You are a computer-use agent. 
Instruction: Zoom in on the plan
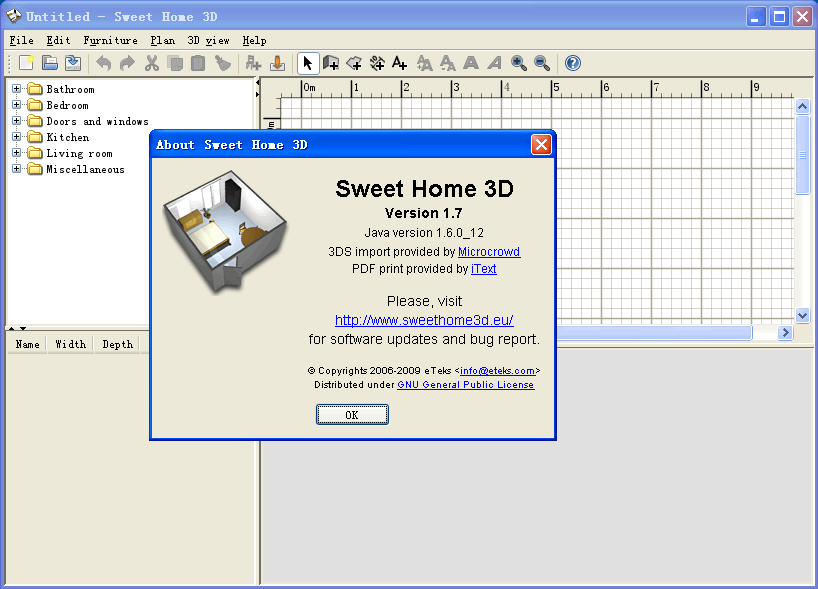click(x=518, y=63)
